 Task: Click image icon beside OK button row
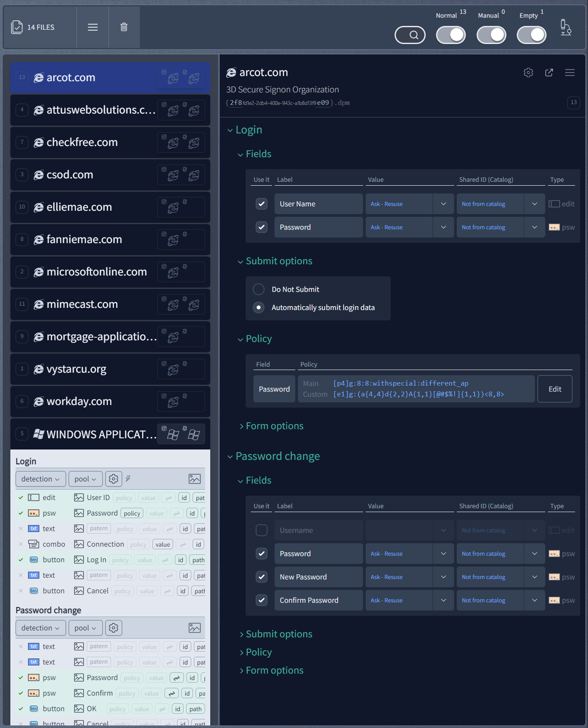pos(79,709)
